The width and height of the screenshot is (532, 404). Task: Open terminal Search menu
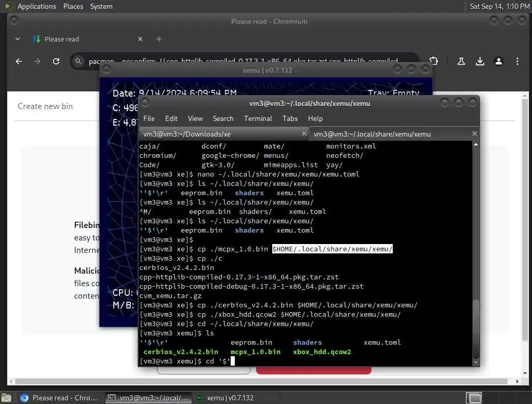pos(223,119)
